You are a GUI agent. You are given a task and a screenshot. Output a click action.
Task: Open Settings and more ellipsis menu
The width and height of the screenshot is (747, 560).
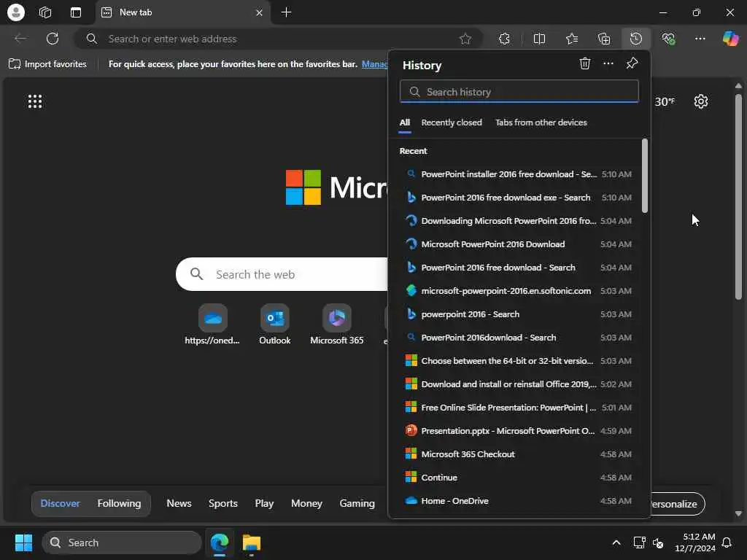pos(700,39)
